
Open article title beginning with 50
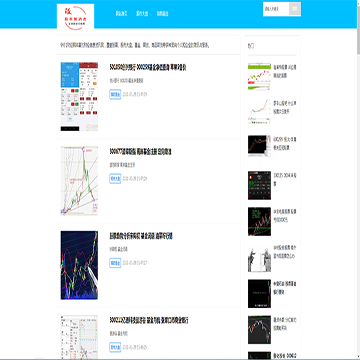click(x=148, y=67)
